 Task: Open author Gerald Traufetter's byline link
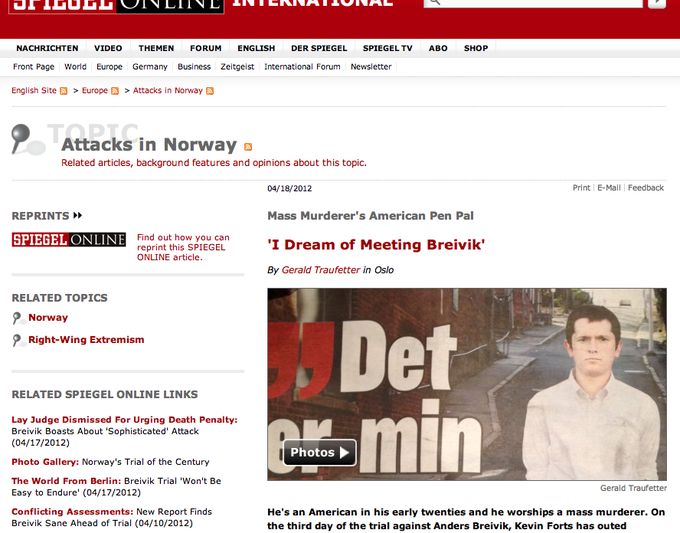320,270
